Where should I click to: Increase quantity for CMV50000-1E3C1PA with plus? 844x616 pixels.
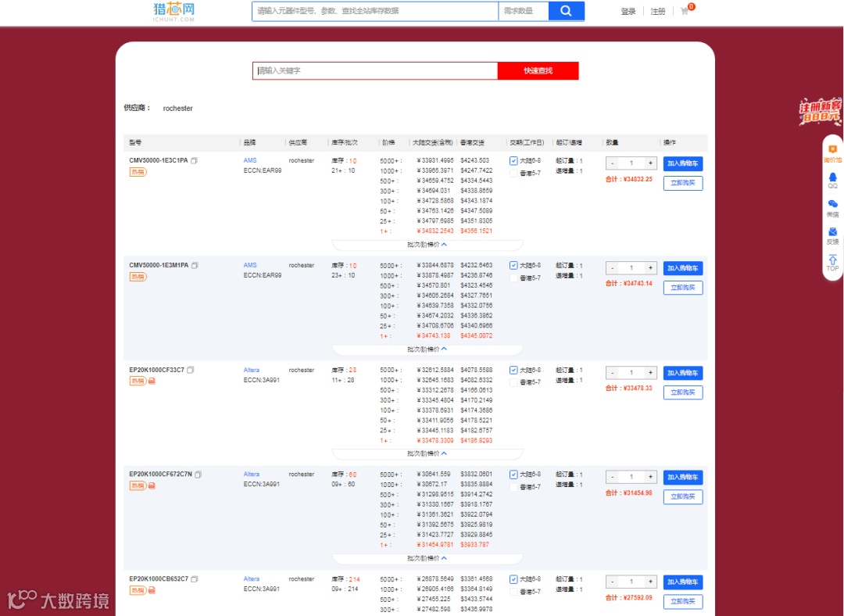(650, 163)
